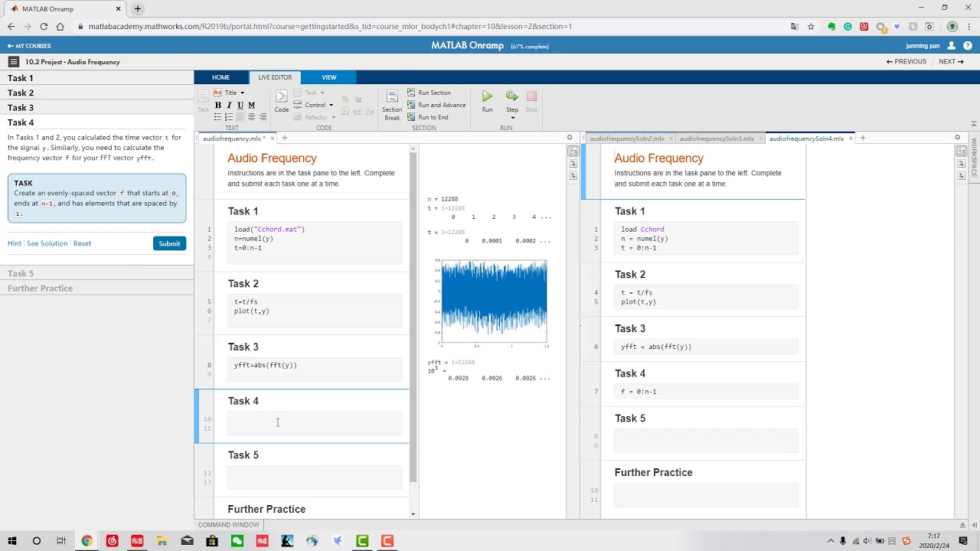Select left editor's output-on-right view icon
980x551 pixels.
click(x=573, y=152)
